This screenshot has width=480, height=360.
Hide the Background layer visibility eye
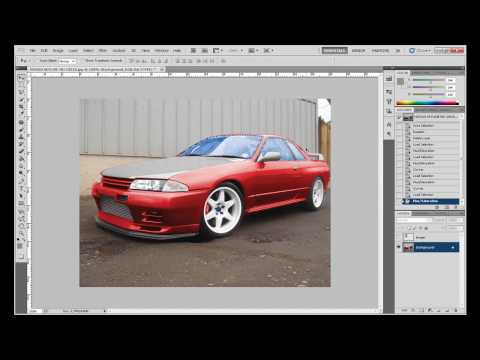click(399, 247)
